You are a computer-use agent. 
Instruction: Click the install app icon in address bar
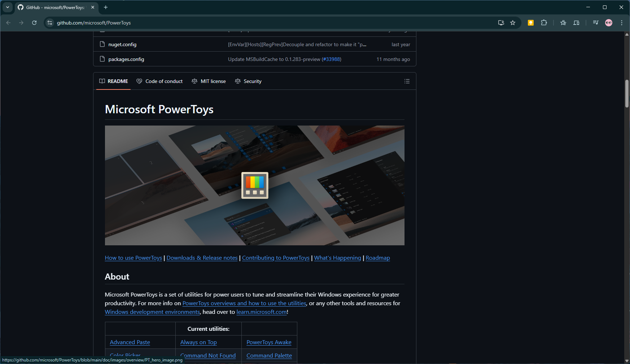coord(501,23)
